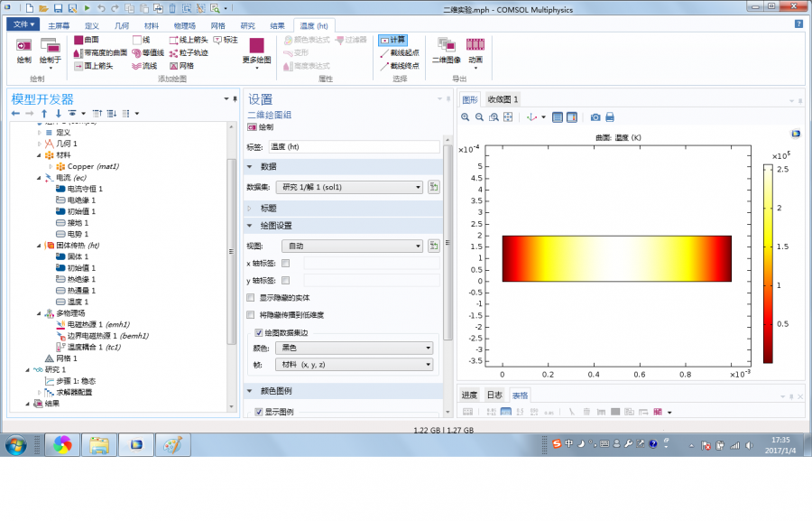The width and height of the screenshot is (812, 521).
Task: Click the volume icon in system tray
Action: tap(749, 445)
